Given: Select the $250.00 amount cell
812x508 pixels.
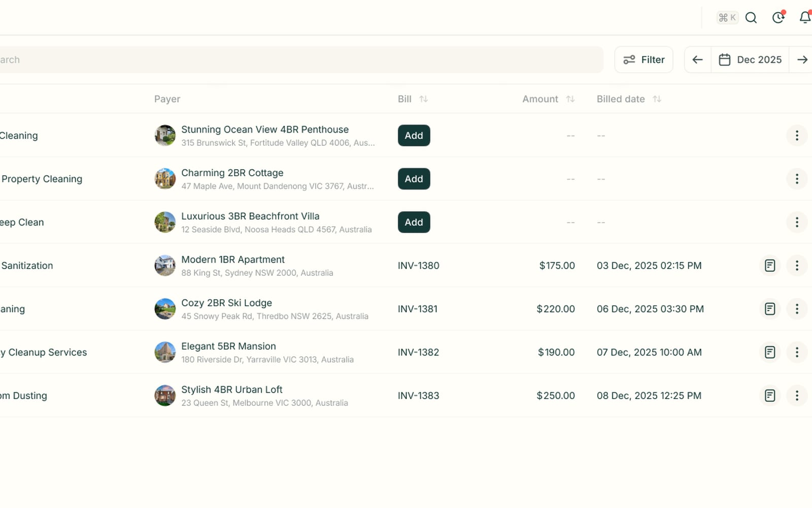Looking at the screenshot, I should (x=556, y=396).
